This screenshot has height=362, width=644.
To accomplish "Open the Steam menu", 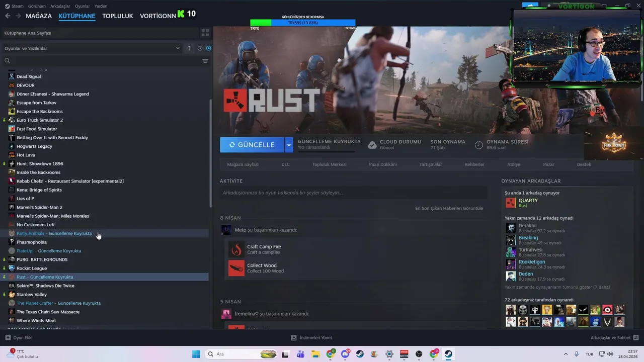I will point(15,6).
